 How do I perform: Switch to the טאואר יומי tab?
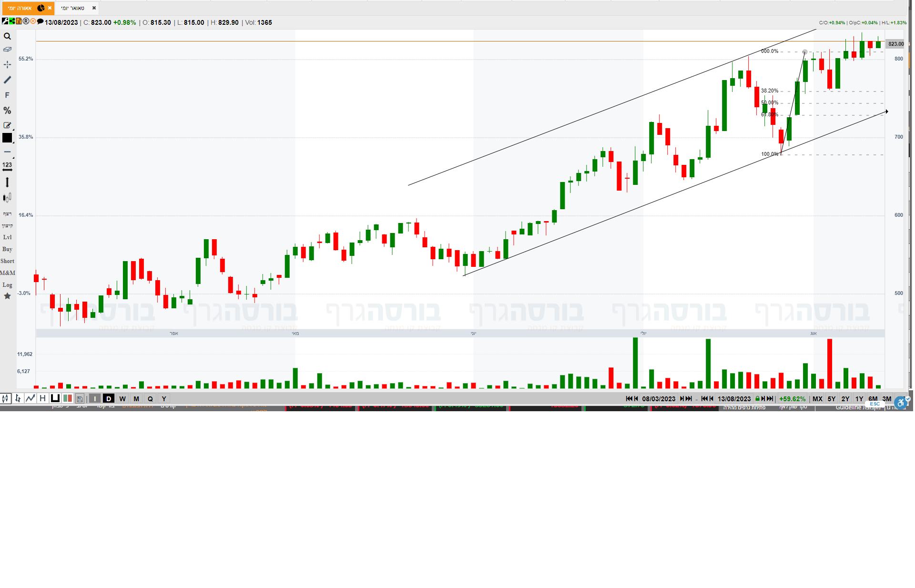(72, 8)
